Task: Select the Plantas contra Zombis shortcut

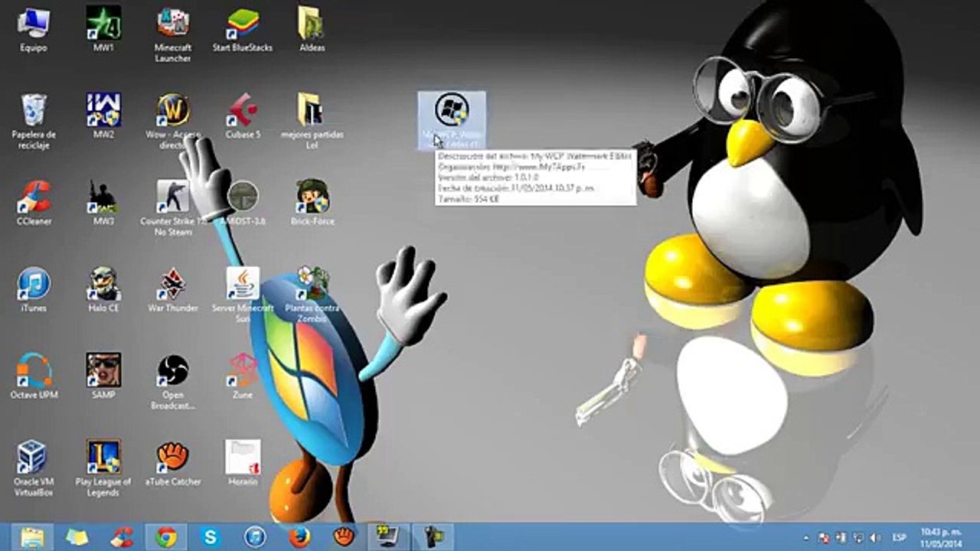Action: coord(312,295)
